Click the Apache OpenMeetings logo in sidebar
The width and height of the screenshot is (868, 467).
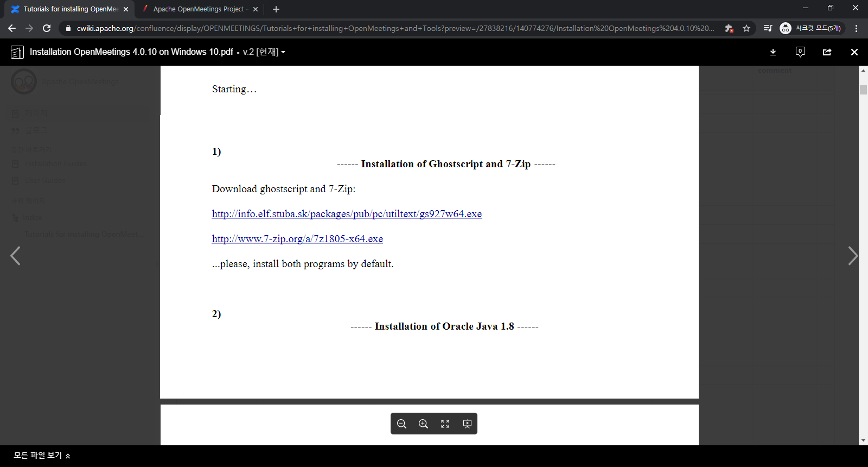24,81
